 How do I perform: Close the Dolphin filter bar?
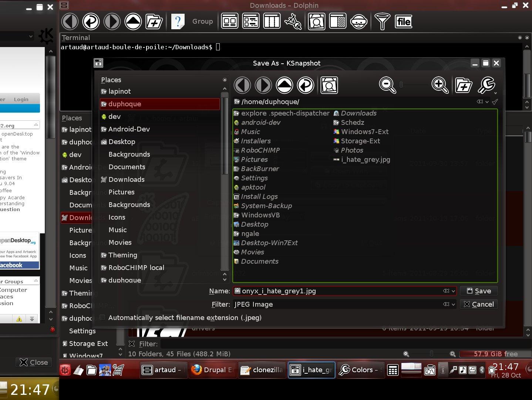(x=132, y=344)
